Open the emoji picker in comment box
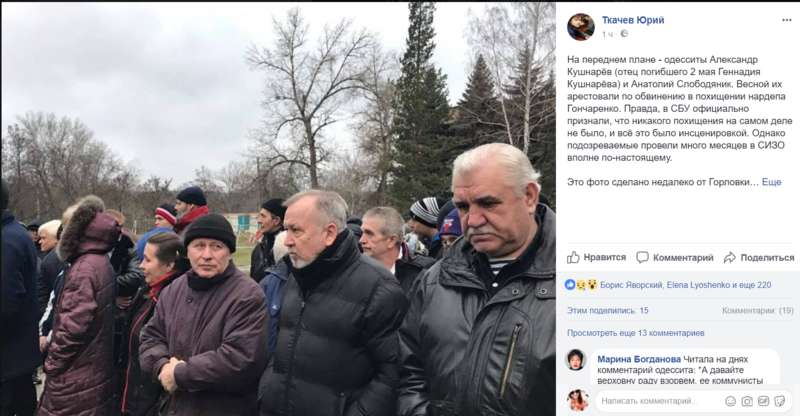This screenshot has height=416, width=800. (x=731, y=401)
